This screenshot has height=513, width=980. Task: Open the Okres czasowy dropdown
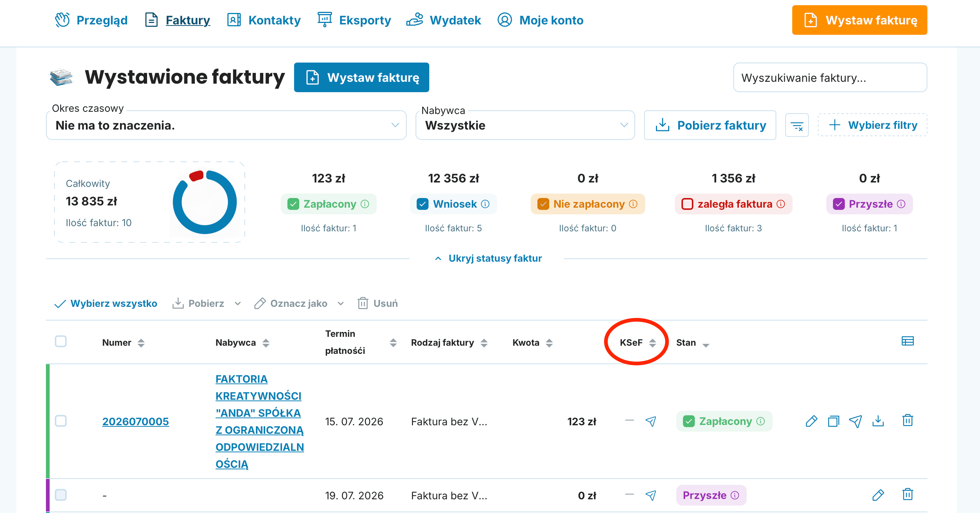[226, 125]
